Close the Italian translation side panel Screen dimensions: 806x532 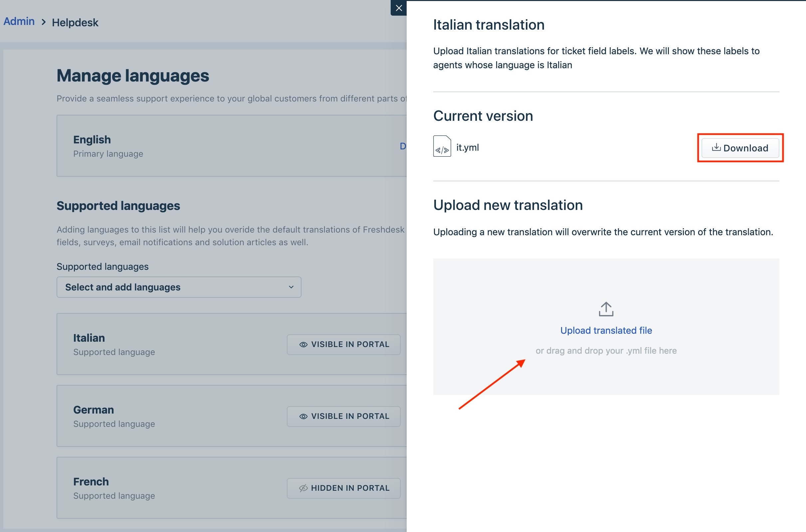click(x=399, y=8)
